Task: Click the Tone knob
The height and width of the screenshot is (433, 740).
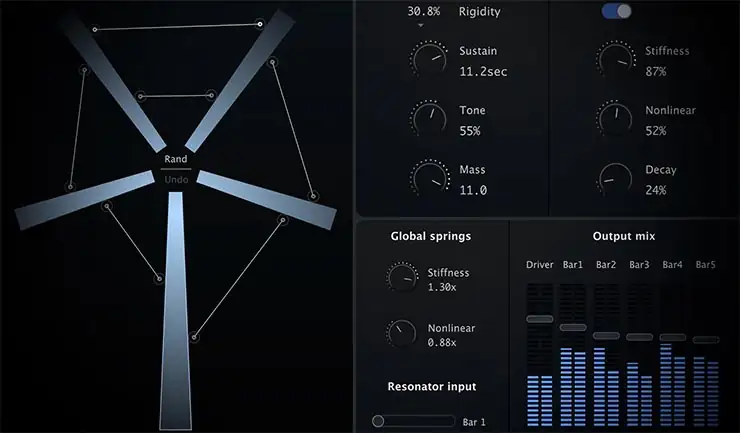Action: 429,119
